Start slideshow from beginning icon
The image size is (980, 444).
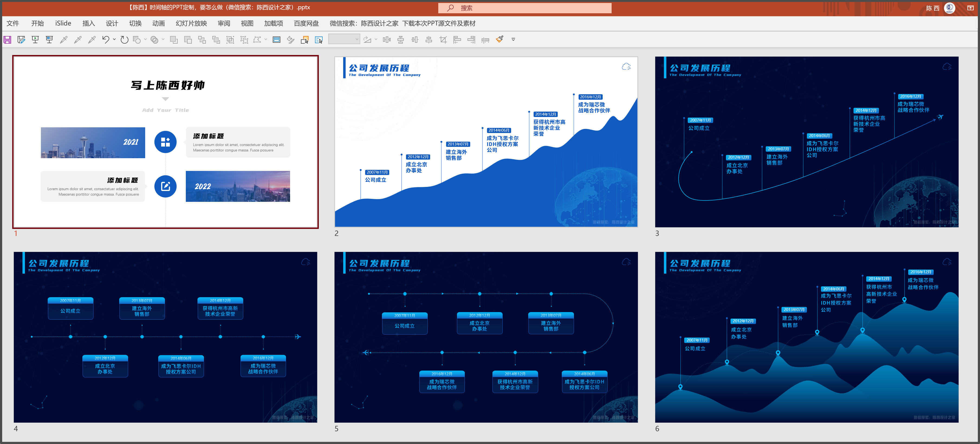click(35, 40)
